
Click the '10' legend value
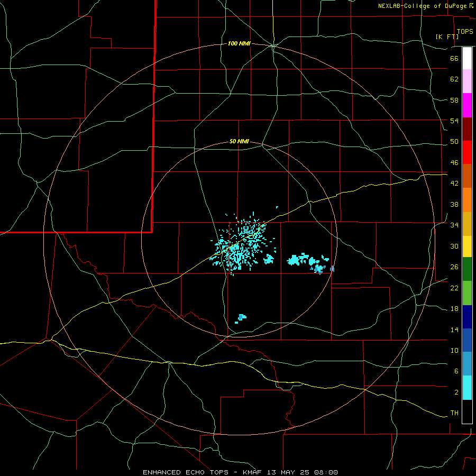454,350
